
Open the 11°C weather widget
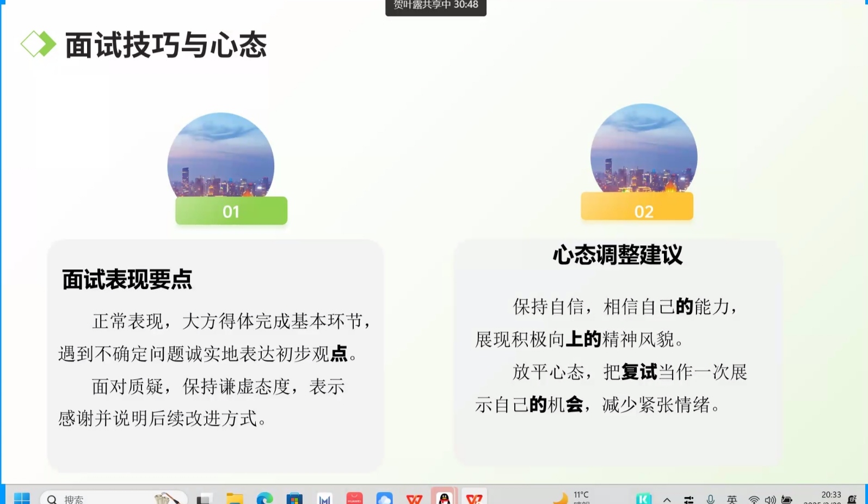point(571,497)
